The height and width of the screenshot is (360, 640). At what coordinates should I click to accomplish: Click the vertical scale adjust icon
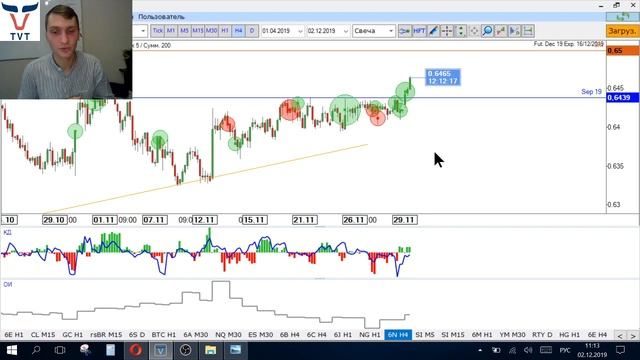tap(460, 31)
